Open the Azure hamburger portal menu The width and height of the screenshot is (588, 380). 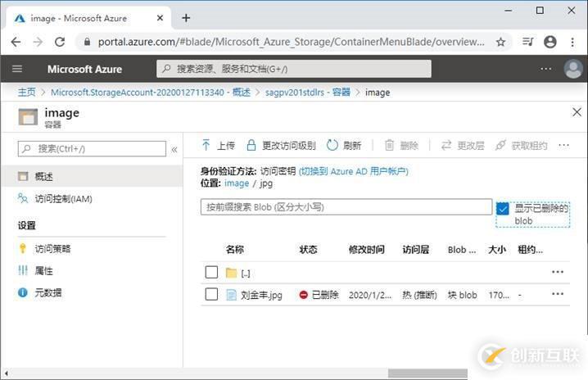(x=17, y=69)
